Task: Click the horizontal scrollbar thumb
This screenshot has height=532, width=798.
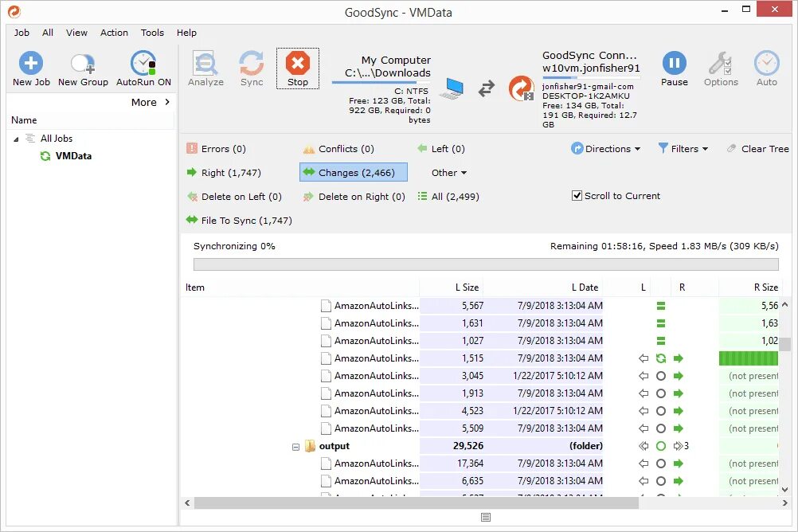Action: point(417,503)
